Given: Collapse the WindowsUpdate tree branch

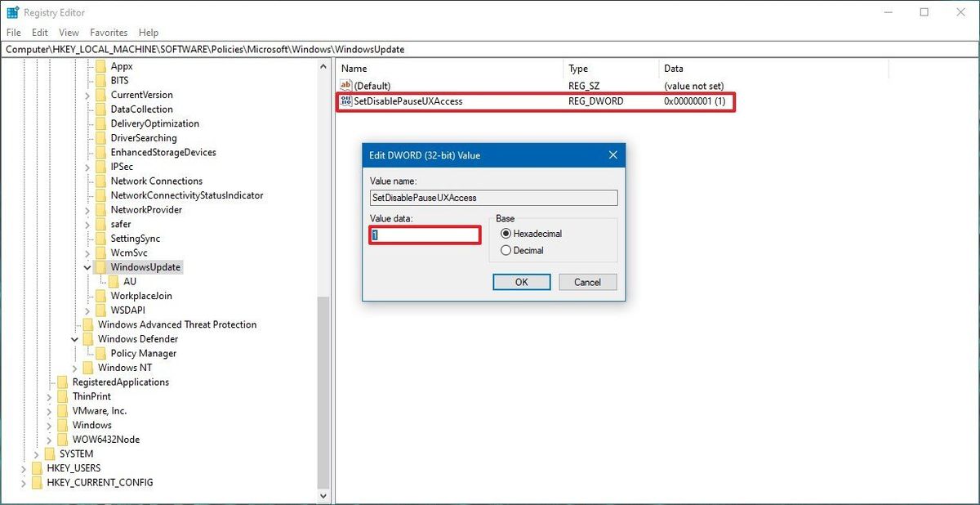Looking at the screenshot, I should [86, 266].
